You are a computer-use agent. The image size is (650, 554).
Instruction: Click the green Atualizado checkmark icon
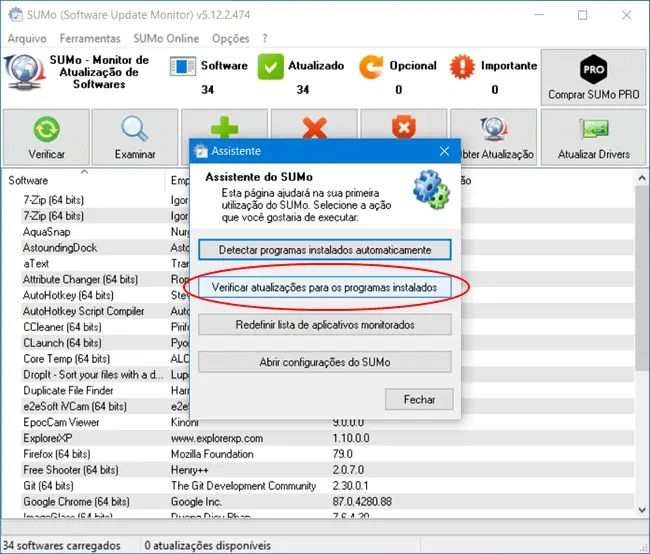coord(272,66)
